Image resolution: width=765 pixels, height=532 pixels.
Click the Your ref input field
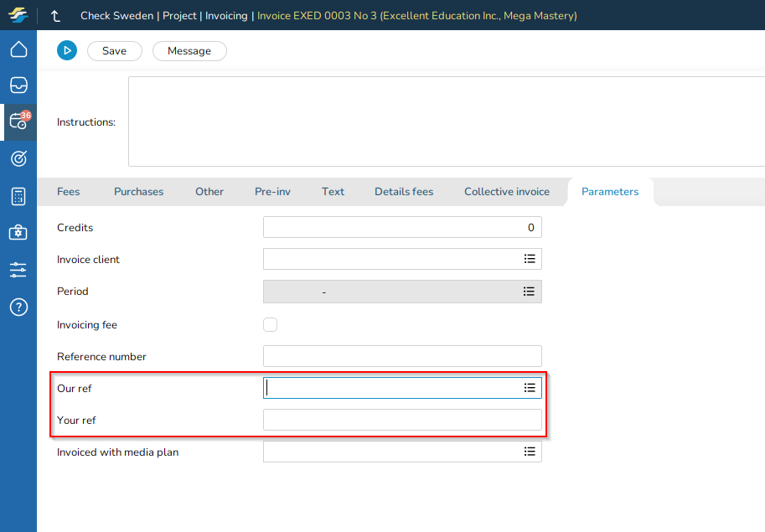coord(402,420)
